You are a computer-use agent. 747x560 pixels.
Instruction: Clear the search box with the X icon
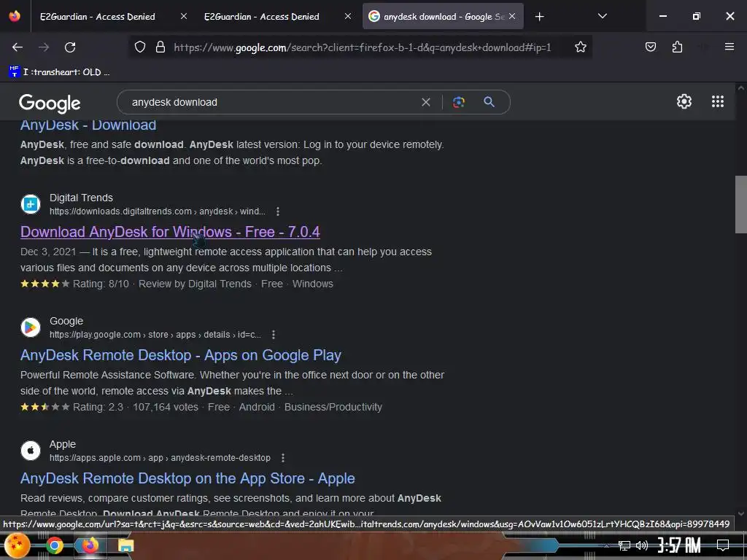point(426,102)
